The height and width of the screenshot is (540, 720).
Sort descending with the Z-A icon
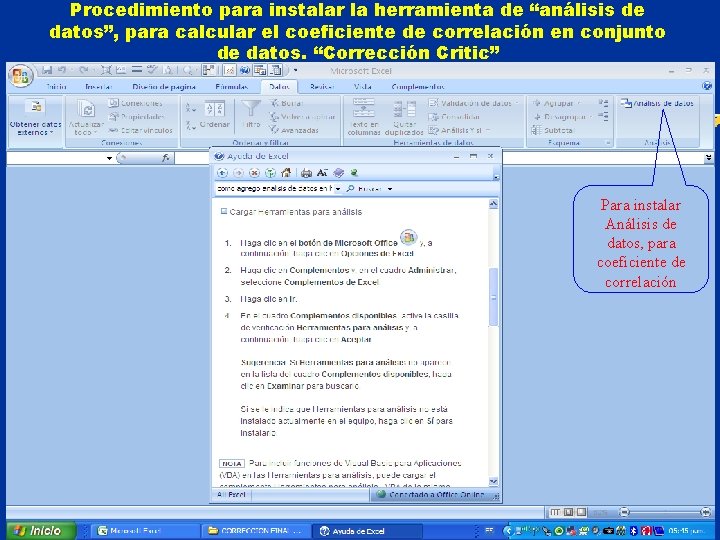point(191,125)
